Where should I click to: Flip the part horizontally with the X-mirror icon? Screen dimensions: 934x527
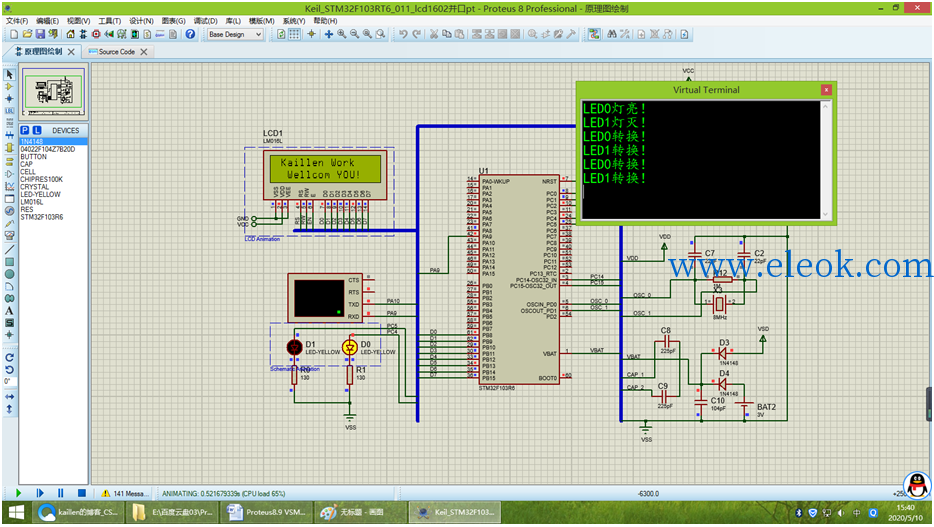(9, 396)
